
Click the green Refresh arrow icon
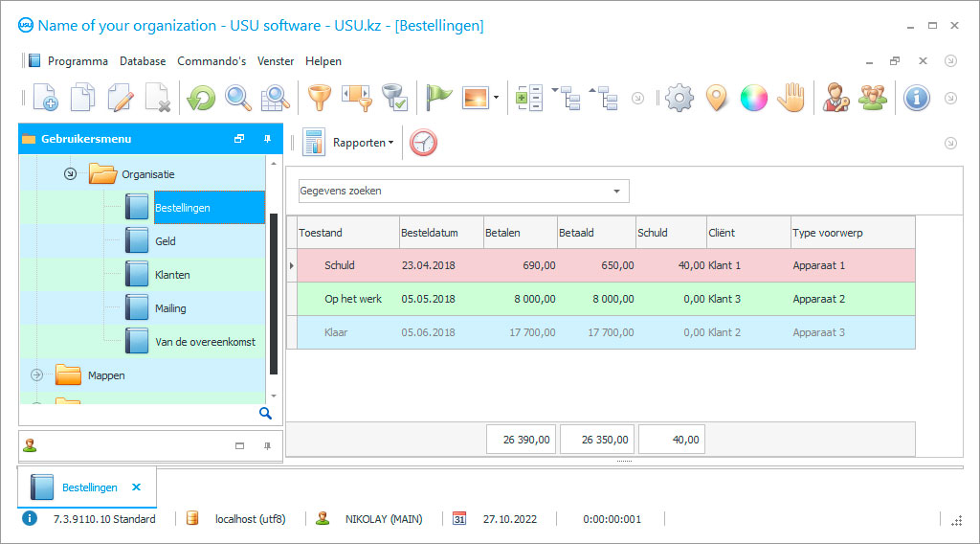point(201,98)
